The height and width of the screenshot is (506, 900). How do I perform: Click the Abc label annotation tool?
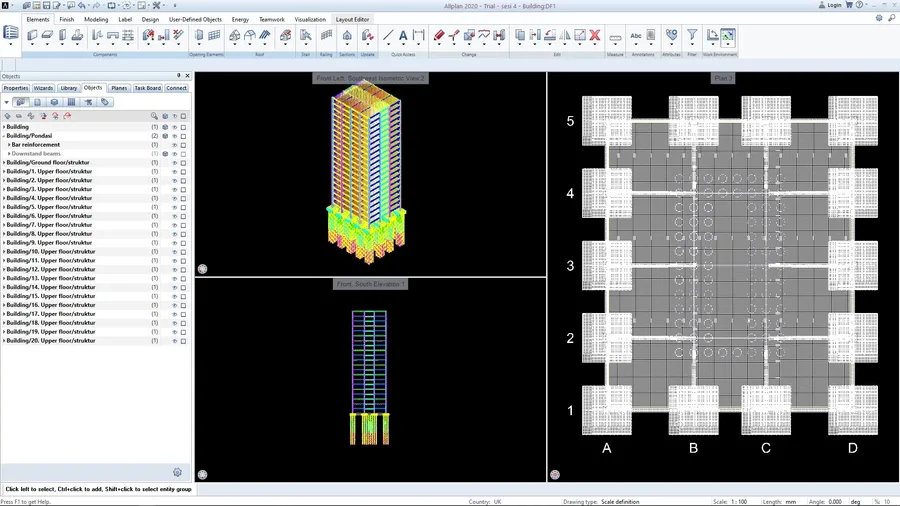coord(635,35)
